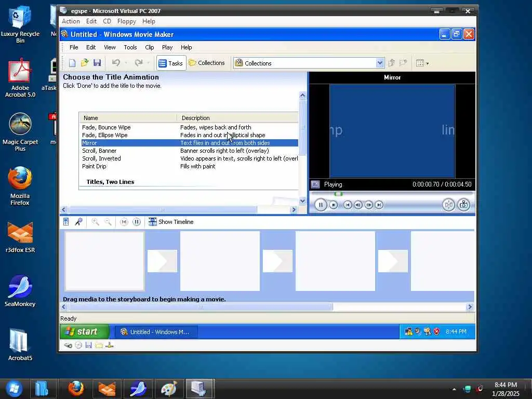Click the first empty storyboard clip cell

click(x=104, y=261)
